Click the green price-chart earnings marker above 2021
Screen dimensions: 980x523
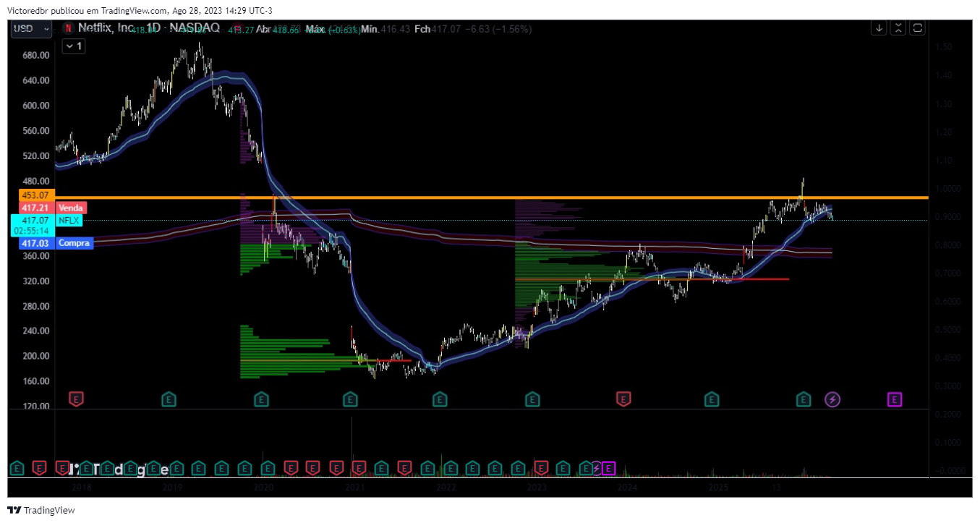tap(350, 399)
